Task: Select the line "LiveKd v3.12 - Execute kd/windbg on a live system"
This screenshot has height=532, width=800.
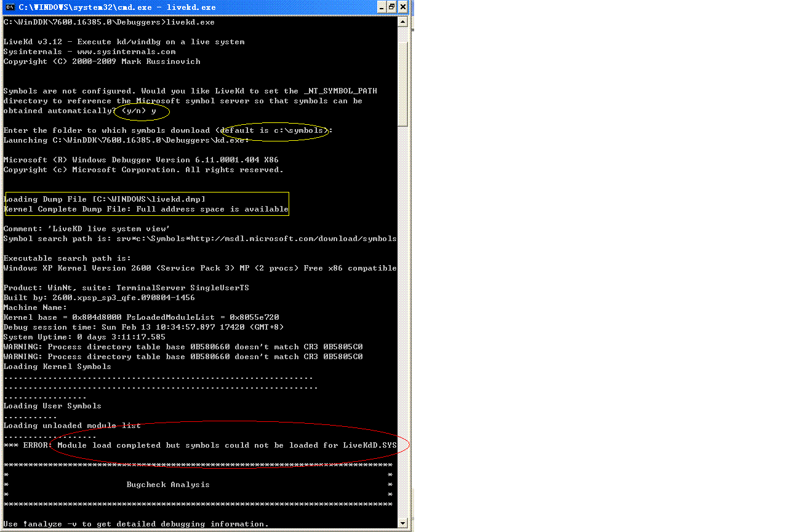Action: point(124,42)
